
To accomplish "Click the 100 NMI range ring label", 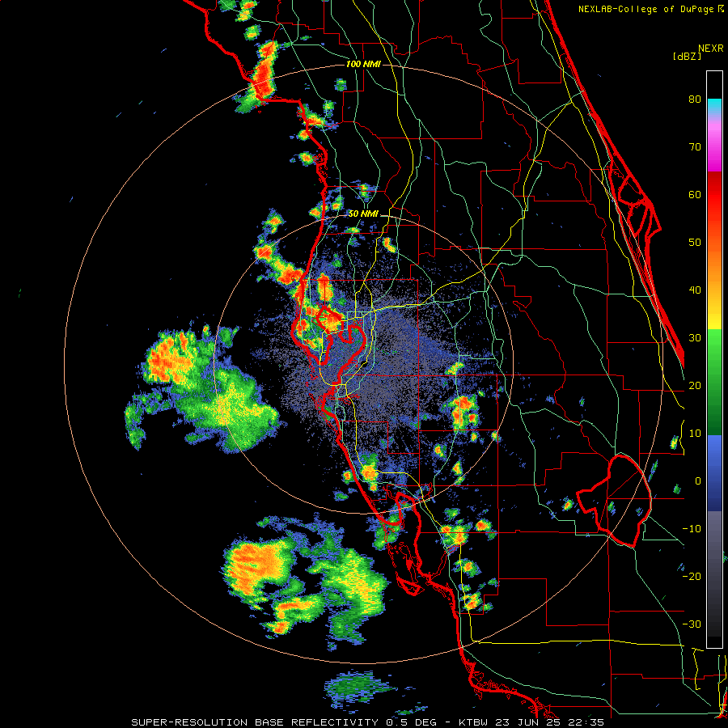I will pyautogui.click(x=363, y=64).
